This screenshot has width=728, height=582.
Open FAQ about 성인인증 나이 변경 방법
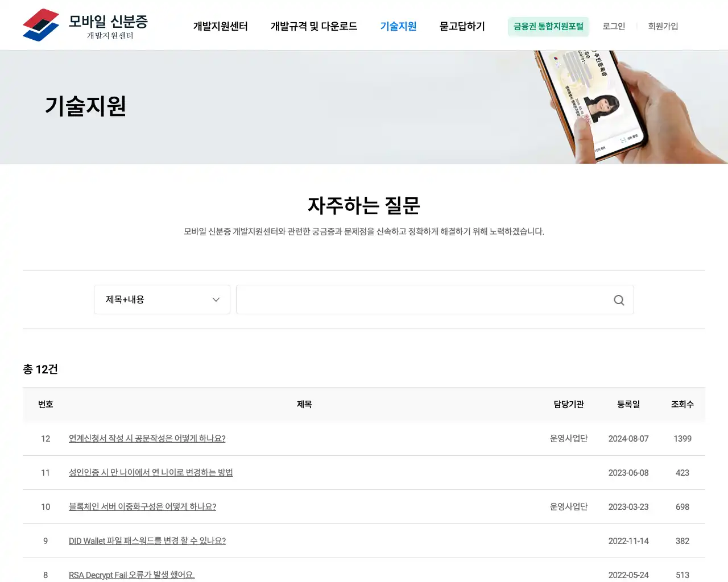coord(151,472)
